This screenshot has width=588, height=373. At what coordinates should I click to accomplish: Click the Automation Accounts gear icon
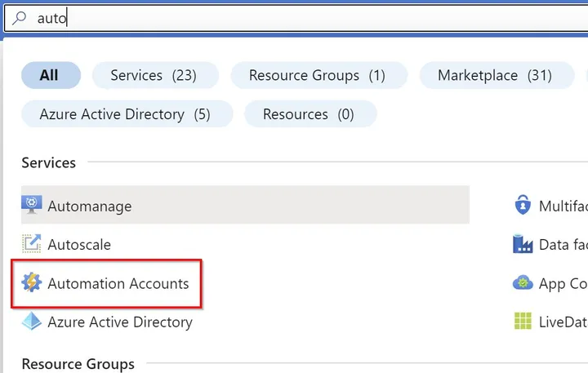(32, 282)
